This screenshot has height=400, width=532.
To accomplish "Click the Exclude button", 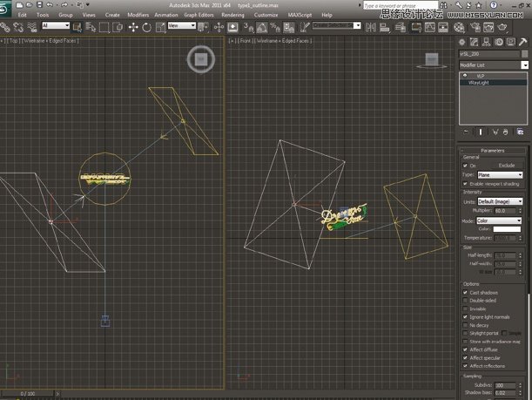I will pyautogui.click(x=506, y=165).
